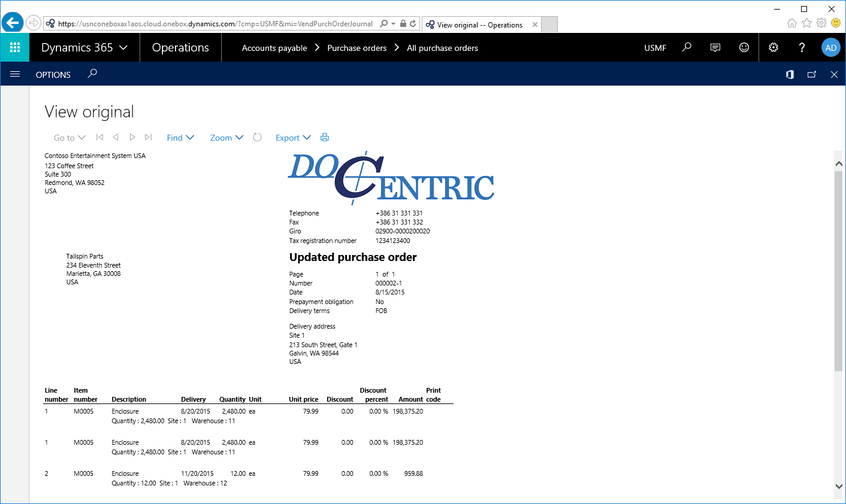The width and height of the screenshot is (846, 504).
Task: Go to first page of report
Action: [100, 137]
